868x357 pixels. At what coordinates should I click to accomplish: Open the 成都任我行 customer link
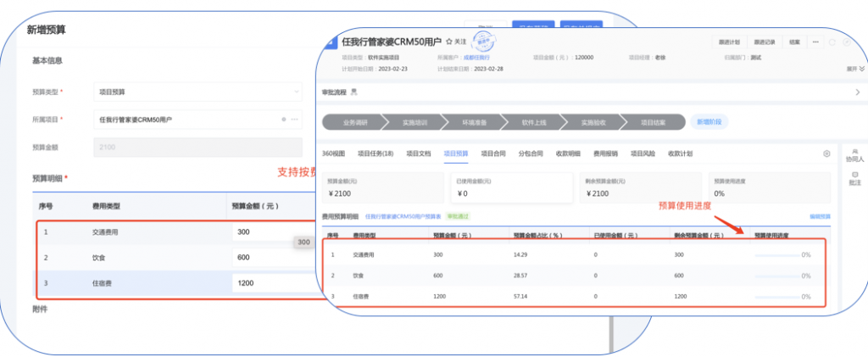pos(476,57)
